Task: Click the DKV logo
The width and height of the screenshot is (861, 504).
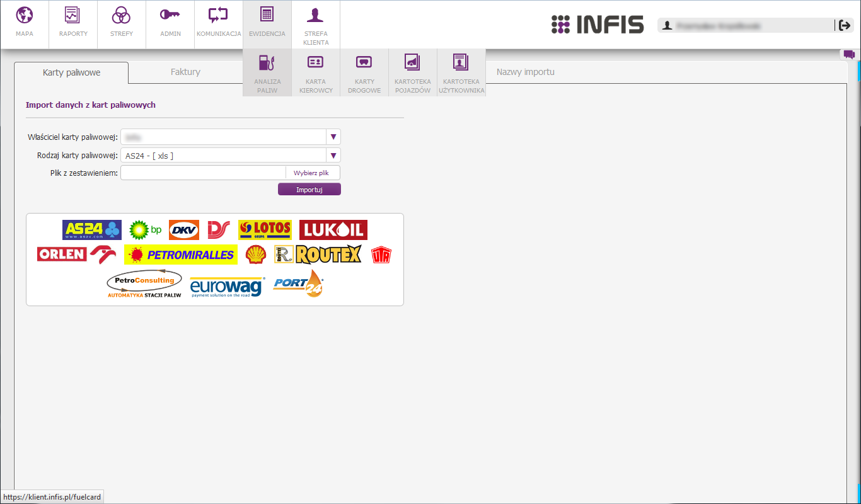Action: tap(184, 230)
